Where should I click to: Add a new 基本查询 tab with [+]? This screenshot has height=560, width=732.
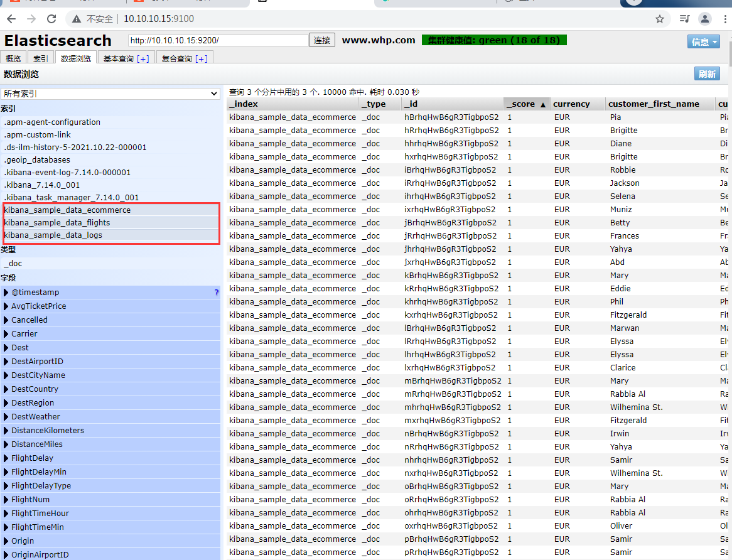tap(143, 59)
